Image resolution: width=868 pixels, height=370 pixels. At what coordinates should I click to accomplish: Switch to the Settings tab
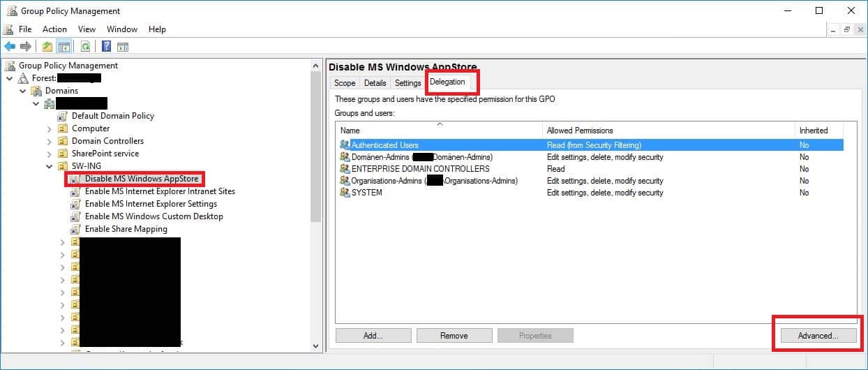408,83
